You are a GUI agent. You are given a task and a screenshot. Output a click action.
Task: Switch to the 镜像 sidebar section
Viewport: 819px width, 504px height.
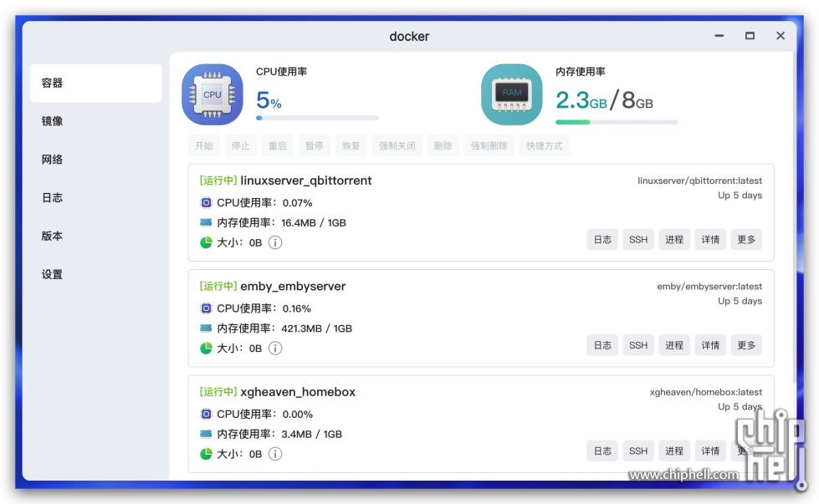pyautogui.click(x=95, y=121)
